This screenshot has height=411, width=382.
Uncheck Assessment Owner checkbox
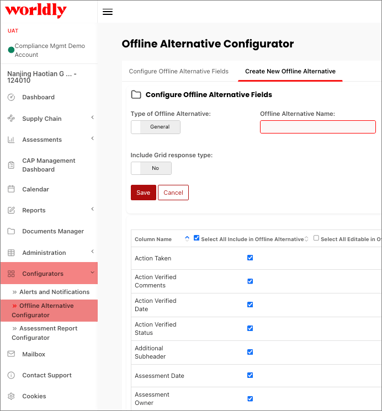pos(250,399)
